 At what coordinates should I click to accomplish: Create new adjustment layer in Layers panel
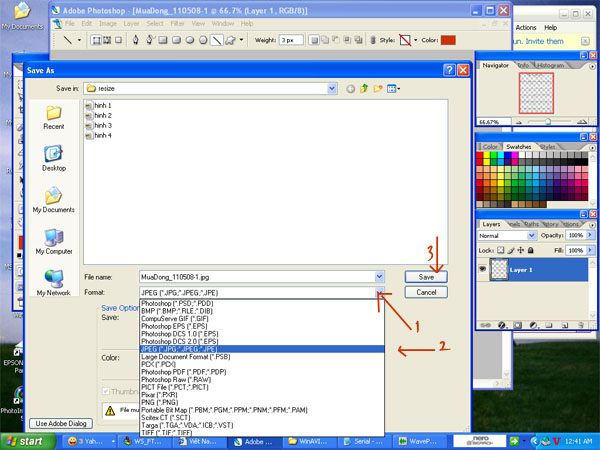pos(533,325)
